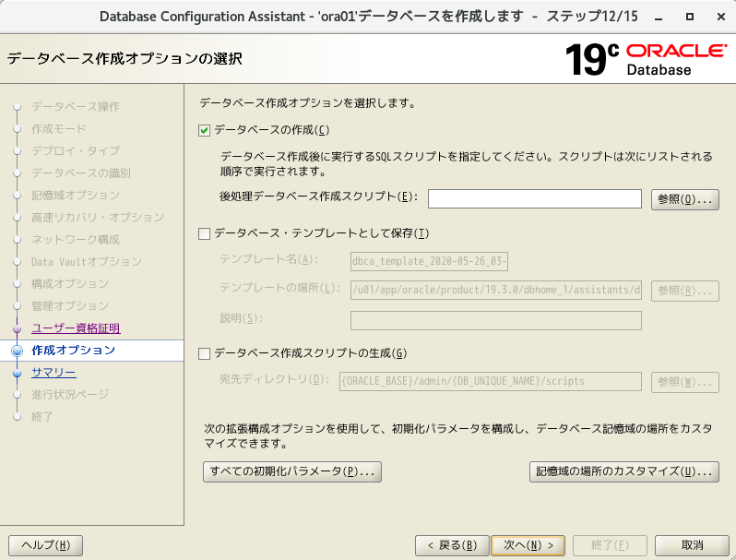Click 参照(R) browse button for template location
The height and width of the screenshot is (560, 736).
click(x=685, y=291)
